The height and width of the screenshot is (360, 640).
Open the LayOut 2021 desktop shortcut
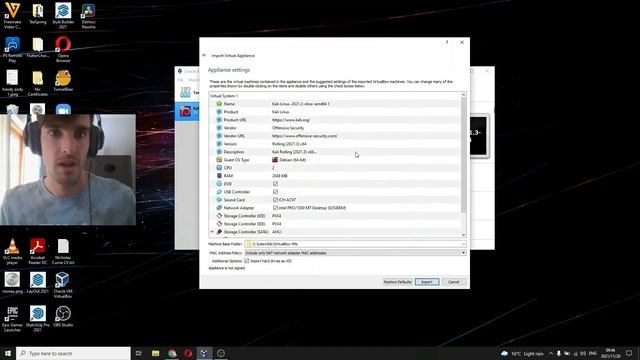[38, 283]
